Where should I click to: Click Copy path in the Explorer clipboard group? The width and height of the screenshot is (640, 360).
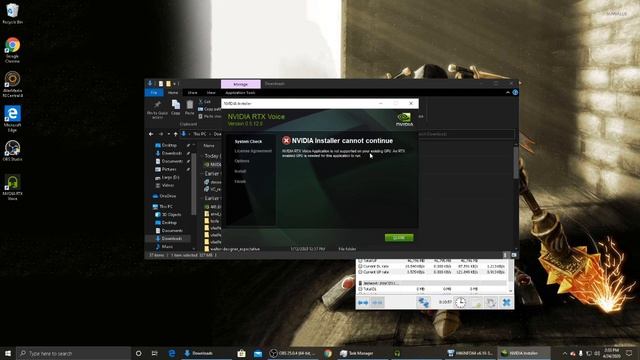209,109
